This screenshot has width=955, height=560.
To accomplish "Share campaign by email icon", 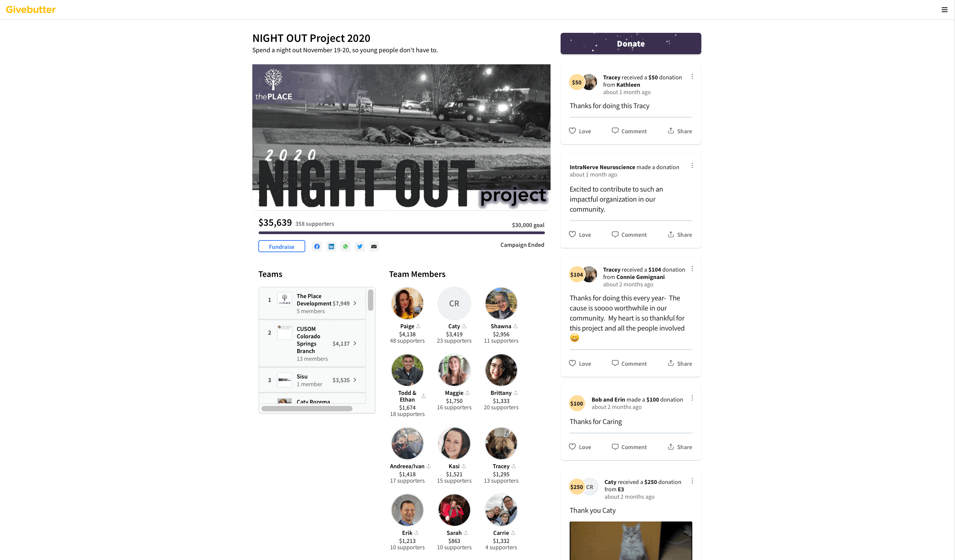I will 374,247.
